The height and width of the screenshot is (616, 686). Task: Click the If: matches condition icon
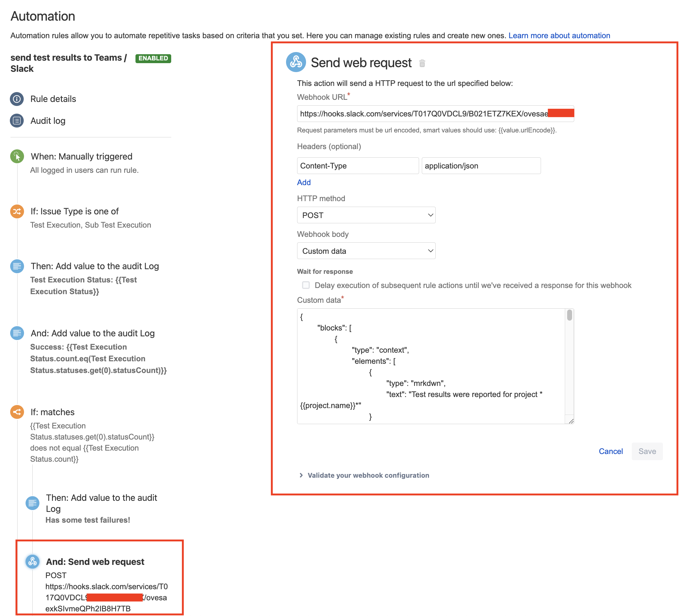17,412
